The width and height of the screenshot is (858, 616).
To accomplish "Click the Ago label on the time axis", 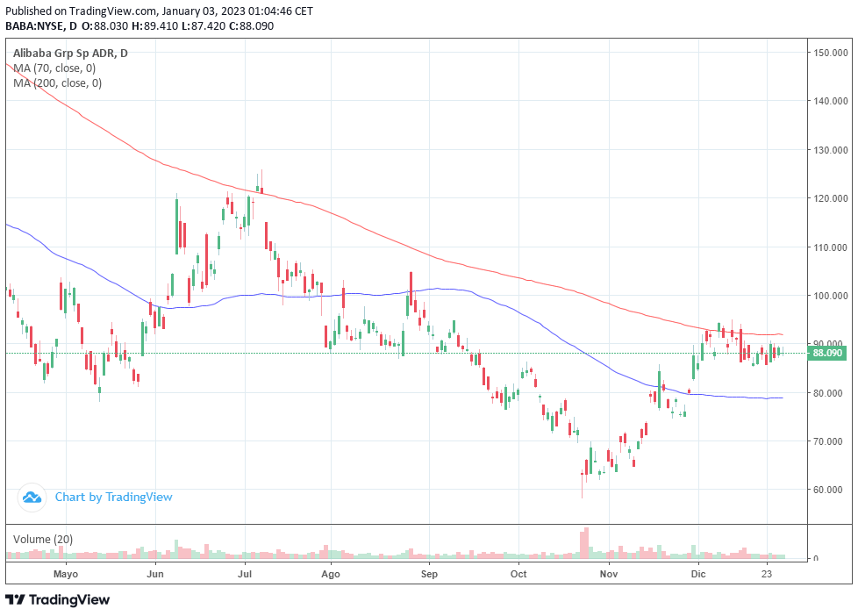I will (331, 575).
